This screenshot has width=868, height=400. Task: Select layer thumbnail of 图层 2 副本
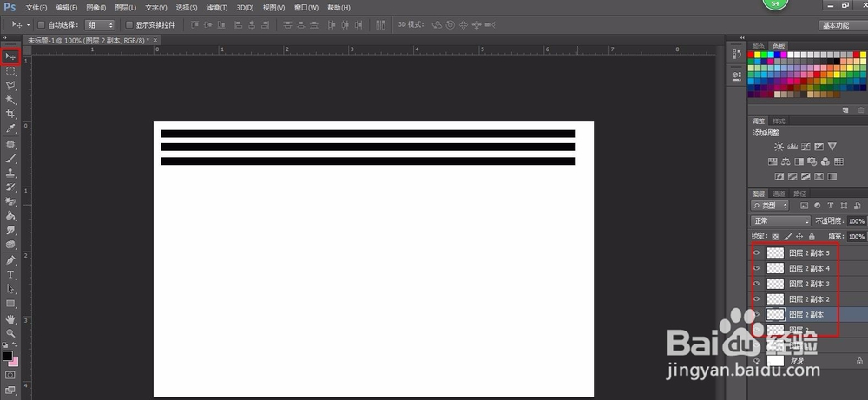pyautogui.click(x=775, y=314)
